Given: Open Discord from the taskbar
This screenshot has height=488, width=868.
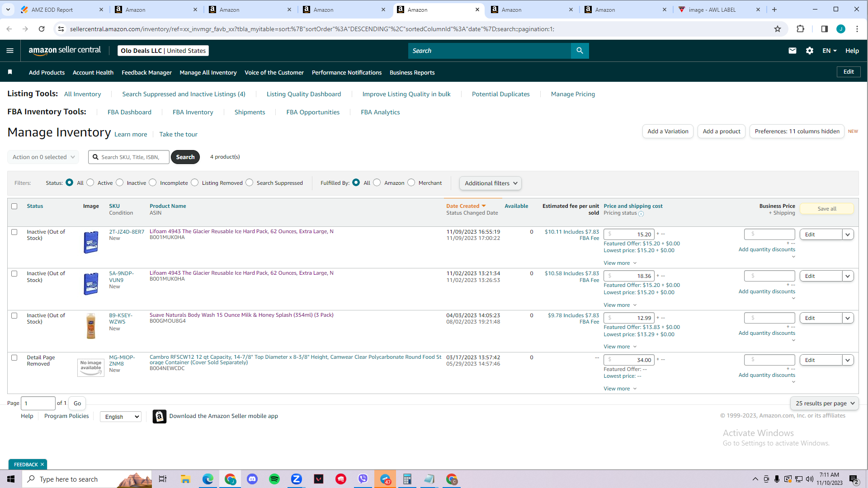Looking at the screenshot, I should tap(252, 479).
